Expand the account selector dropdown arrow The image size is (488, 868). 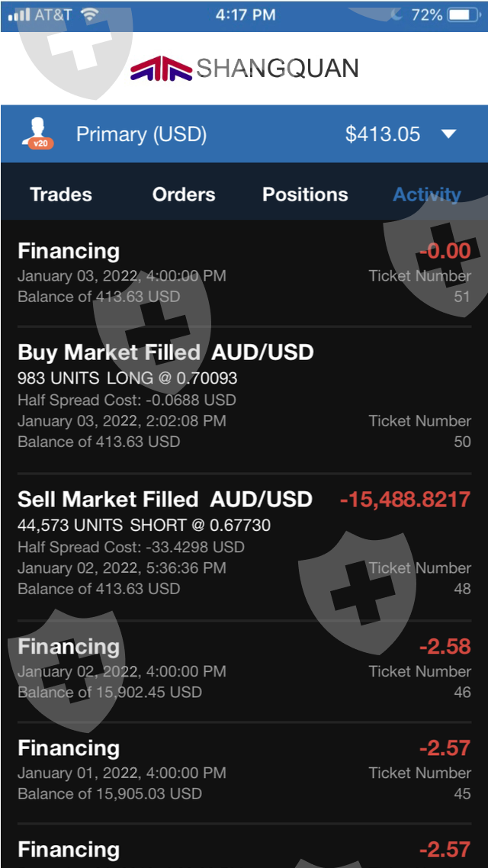tap(448, 134)
